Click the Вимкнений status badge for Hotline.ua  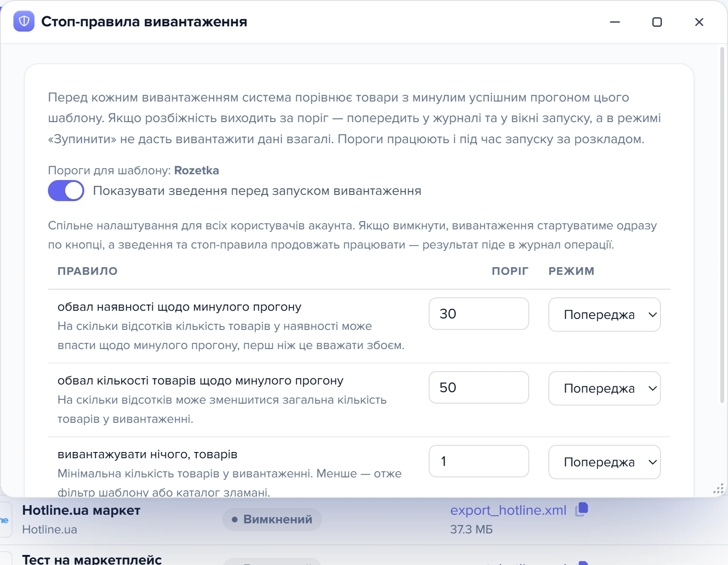point(272,519)
